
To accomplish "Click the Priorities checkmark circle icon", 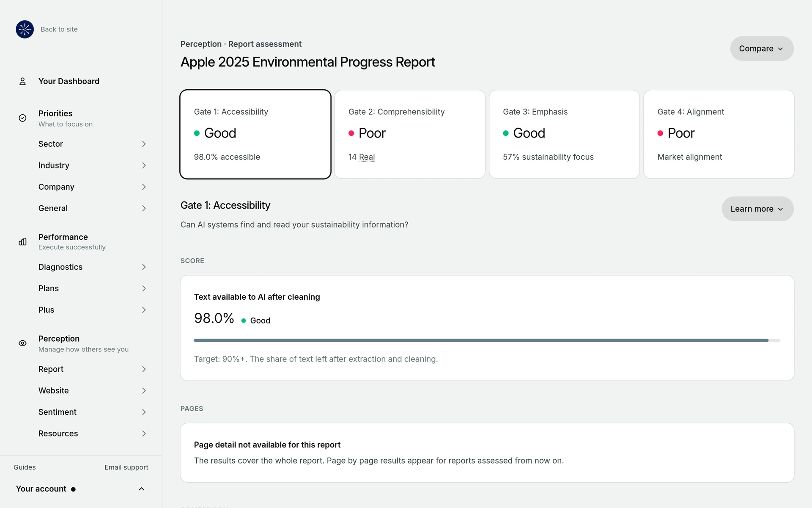I will (22, 118).
